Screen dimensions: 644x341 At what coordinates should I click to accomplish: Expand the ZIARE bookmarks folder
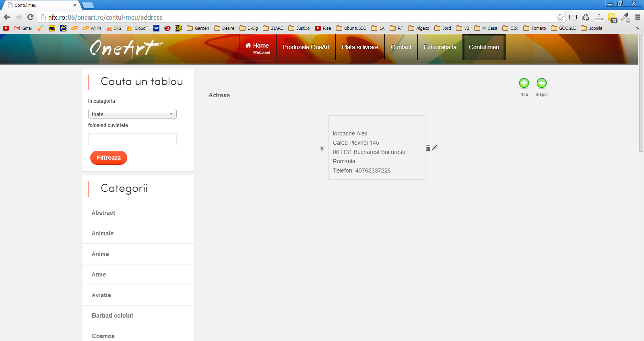click(x=273, y=28)
